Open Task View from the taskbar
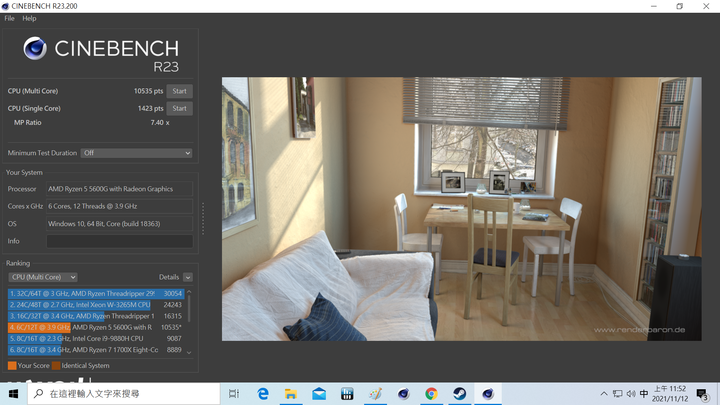 click(x=234, y=394)
